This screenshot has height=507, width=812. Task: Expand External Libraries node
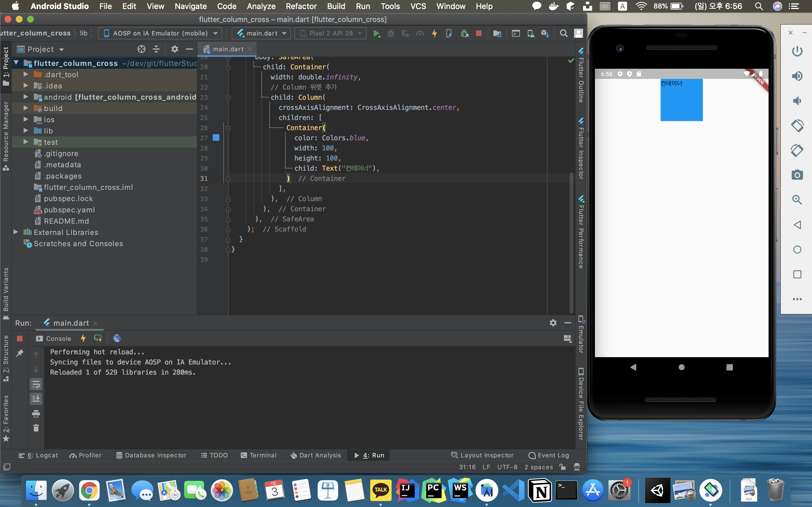(x=16, y=232)
